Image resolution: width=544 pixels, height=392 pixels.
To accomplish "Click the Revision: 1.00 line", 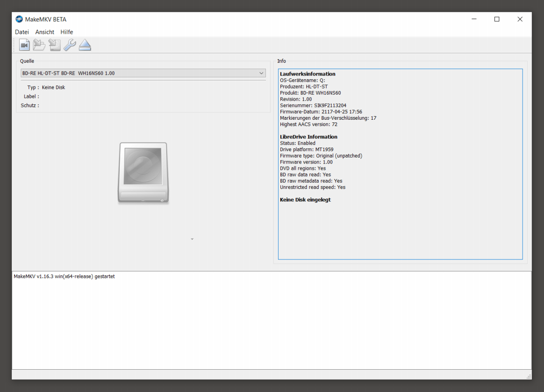I will [295, 99].
